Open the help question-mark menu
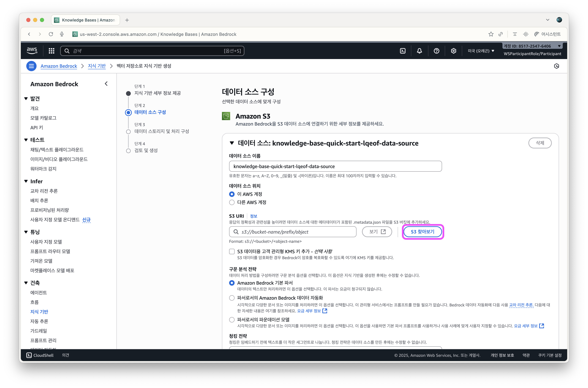This screenshot has height=388, width=588. (x=437, y=51)
